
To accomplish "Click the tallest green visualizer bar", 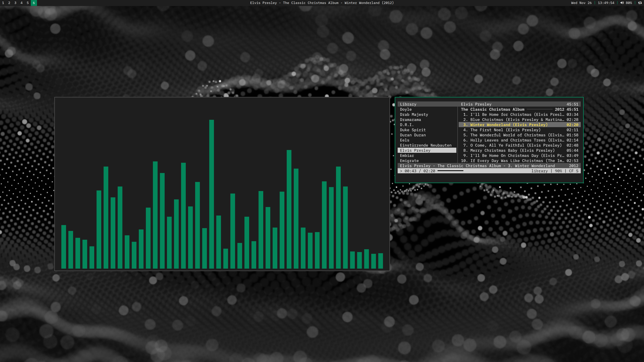I will [x=211, y=194].
